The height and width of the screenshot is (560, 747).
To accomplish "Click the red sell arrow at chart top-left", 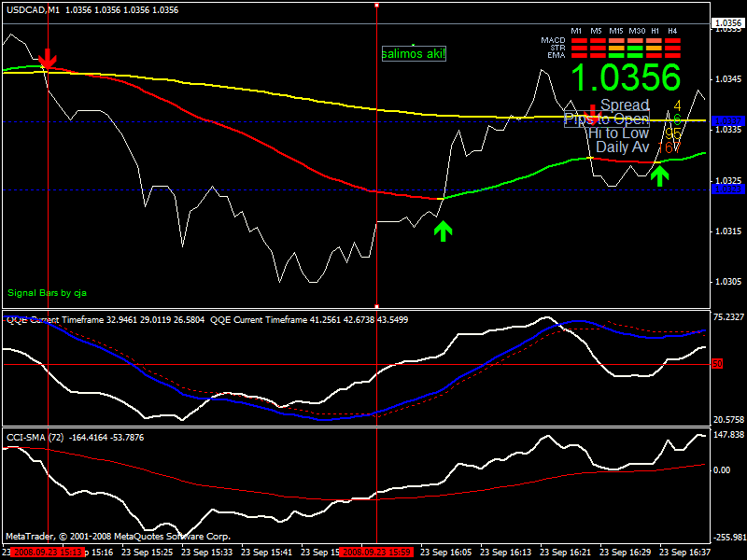I will point(47,58).
